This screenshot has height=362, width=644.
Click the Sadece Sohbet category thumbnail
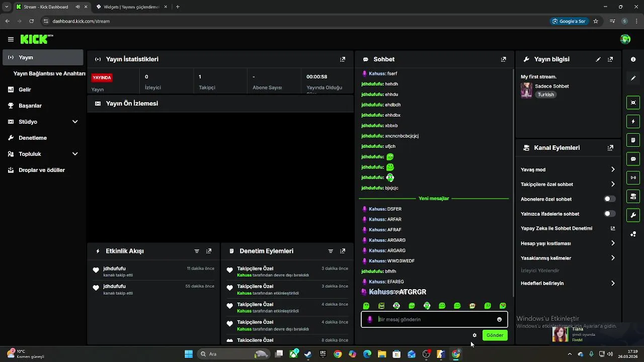pos(526,90)
